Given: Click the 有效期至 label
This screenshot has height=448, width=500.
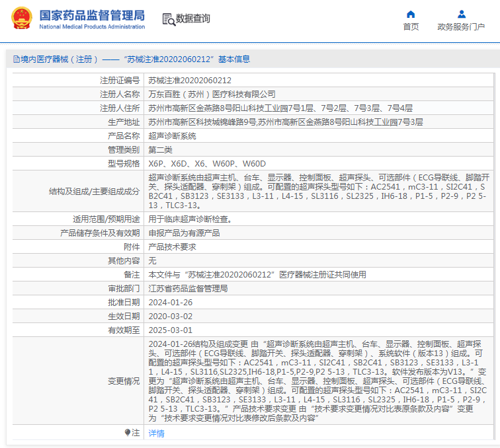Looking at the screenshot, I should coord(124,330).
